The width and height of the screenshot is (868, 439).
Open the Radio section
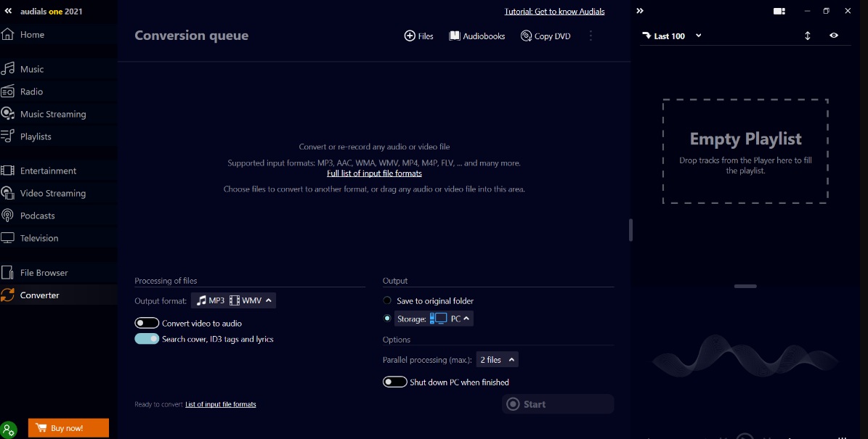pyautogui.click(x=58, y=91)
